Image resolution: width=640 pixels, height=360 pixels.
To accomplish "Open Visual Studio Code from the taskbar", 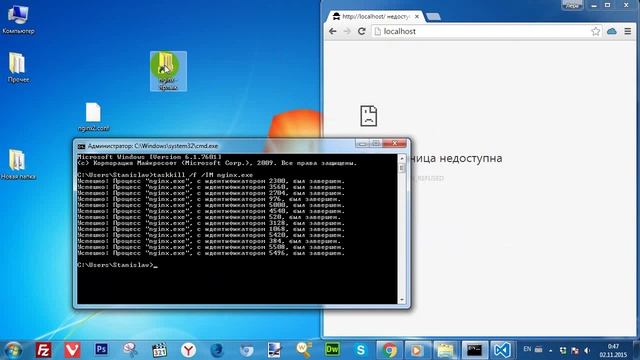I will tap(502, 350).
